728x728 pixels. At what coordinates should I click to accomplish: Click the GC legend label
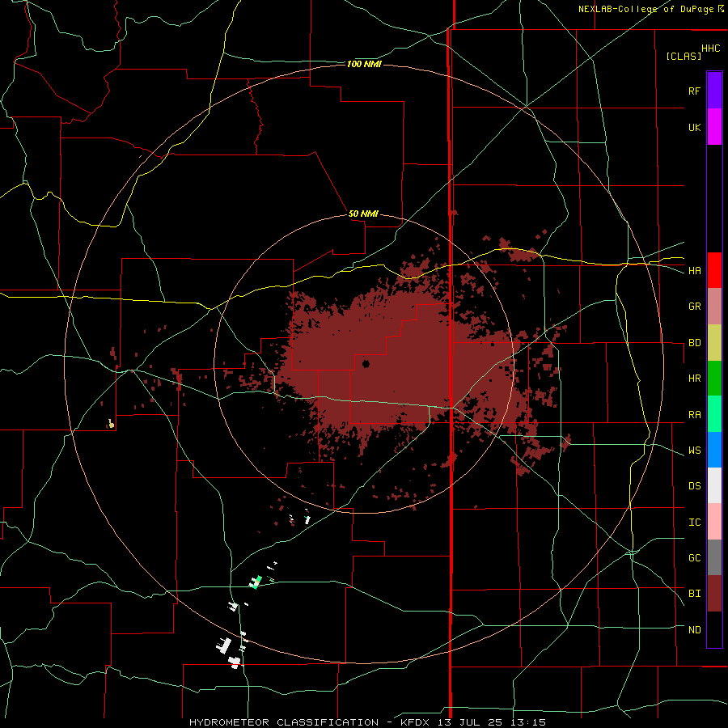694,558
